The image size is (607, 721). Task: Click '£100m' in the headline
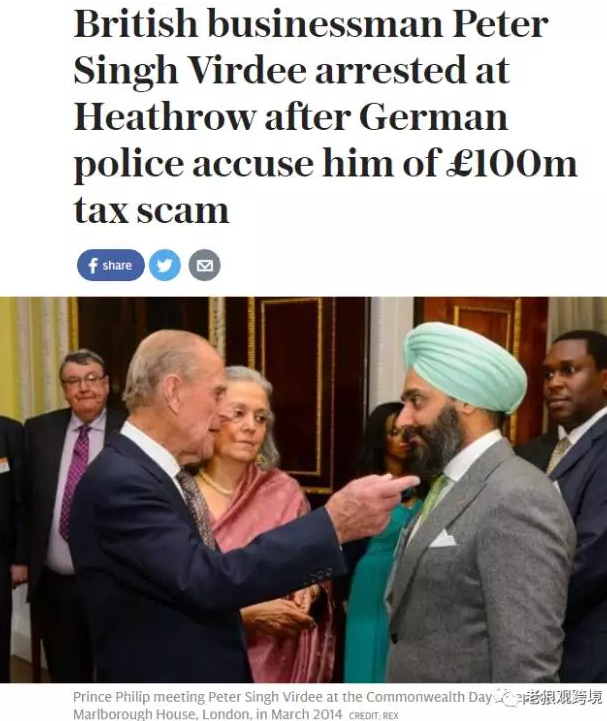(x=512, y=163)
